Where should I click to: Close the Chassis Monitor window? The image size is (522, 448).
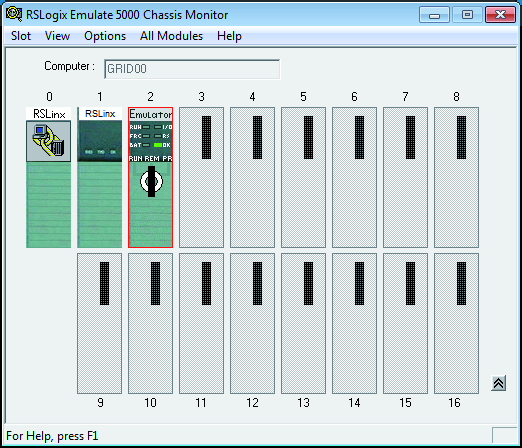500,15
